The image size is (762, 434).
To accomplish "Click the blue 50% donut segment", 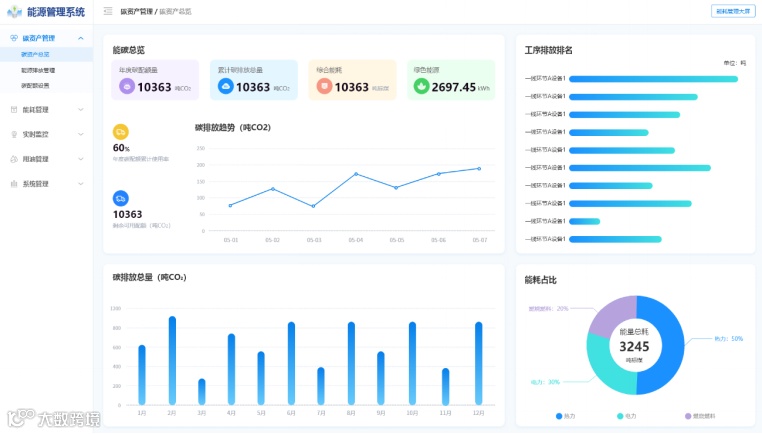I will pyautogui.click(x=672, y=345).
